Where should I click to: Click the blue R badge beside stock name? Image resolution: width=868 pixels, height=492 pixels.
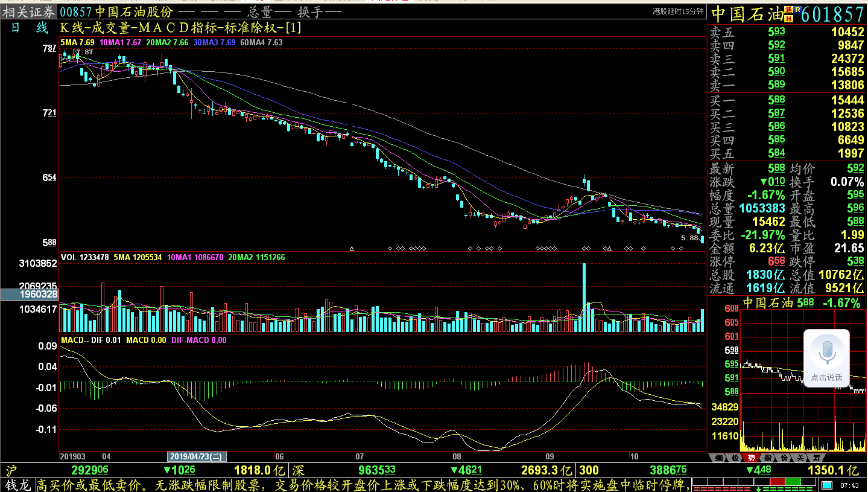[797, 10]
